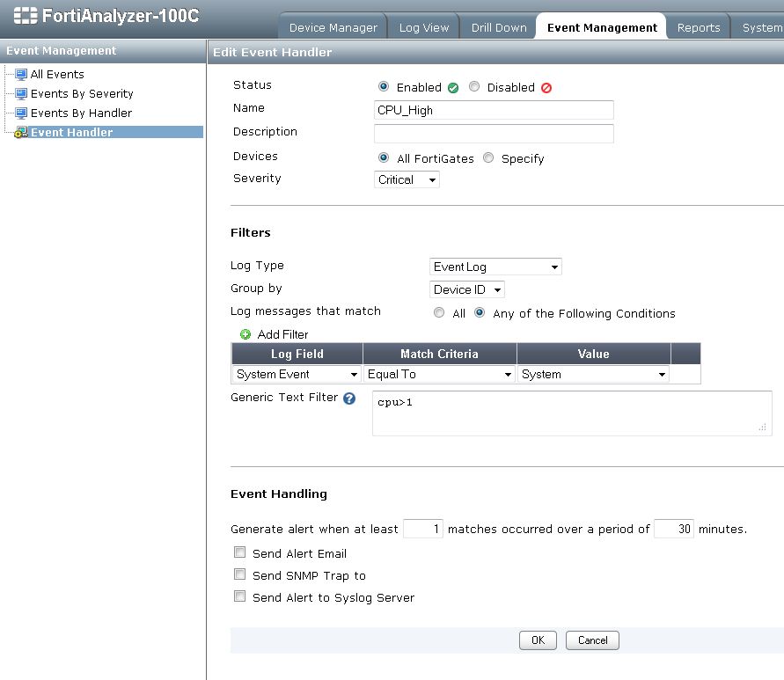Click the Value column header

594,354
